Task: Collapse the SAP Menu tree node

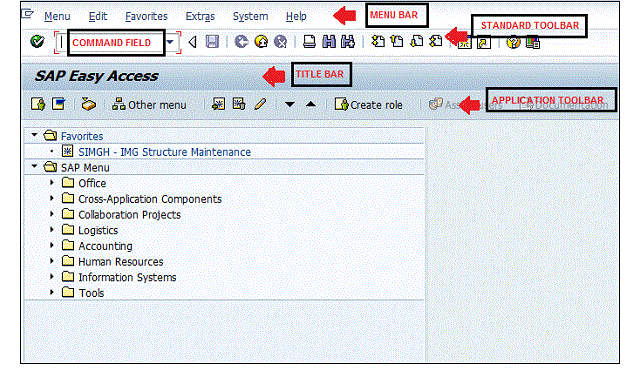Action: (x=34, y=166)
